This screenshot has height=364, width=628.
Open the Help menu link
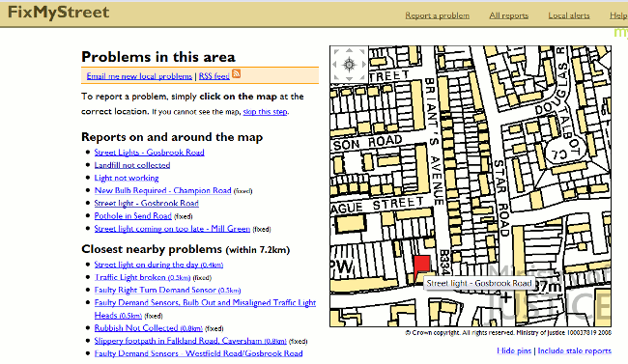coord(618,15)
